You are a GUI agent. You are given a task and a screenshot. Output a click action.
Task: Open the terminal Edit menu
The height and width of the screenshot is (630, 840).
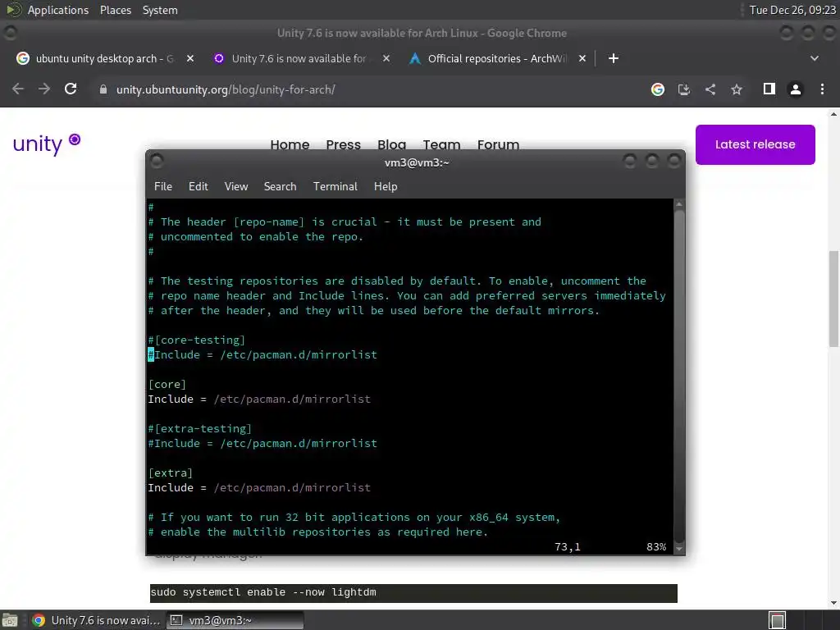[x=199, y=186]
